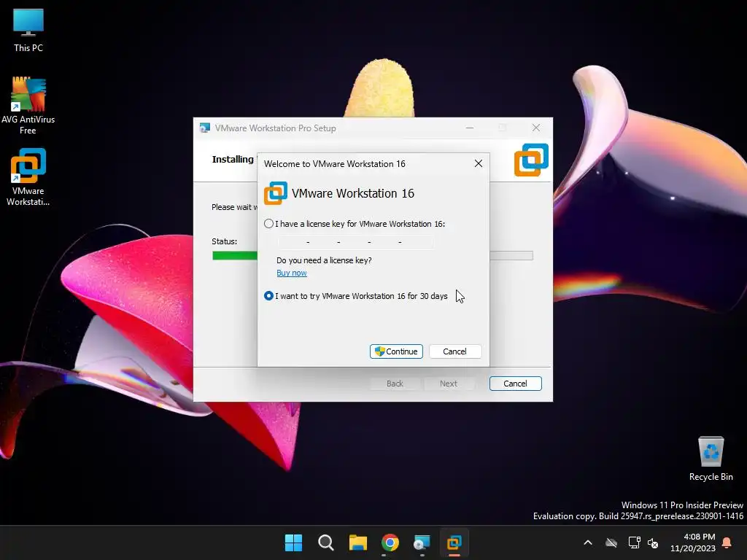Close the VMware Workstation Pro Setup window
Image resolution: width=747 pixels, height=560 pixels.
(x=536, y=128)
